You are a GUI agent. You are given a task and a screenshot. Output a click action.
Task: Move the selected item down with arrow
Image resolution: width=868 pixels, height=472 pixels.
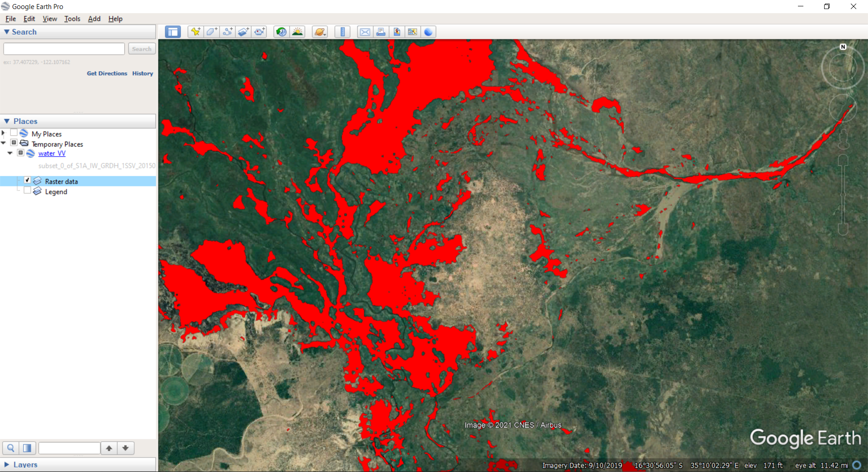[x=126, y=448]
